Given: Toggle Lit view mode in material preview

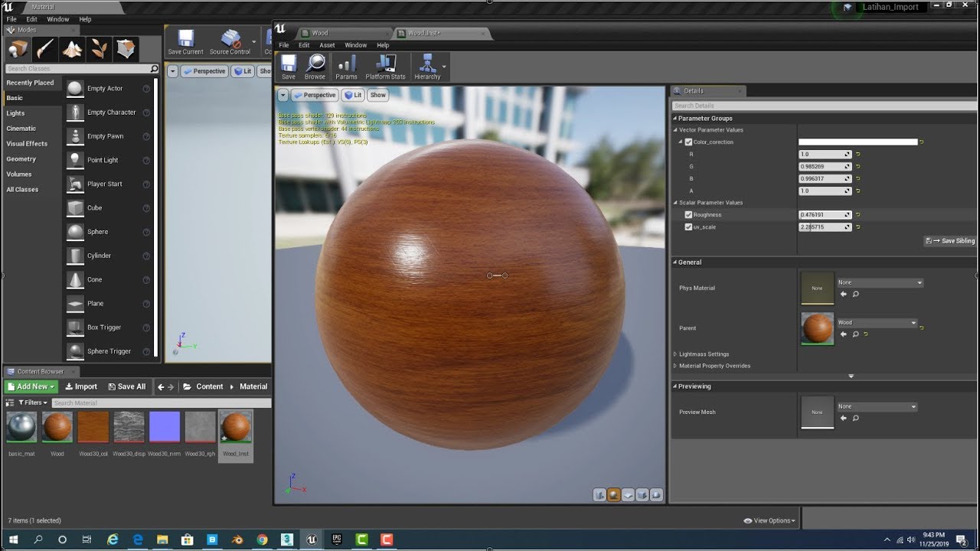Looking at the screenshot, I should coord(353,95).
